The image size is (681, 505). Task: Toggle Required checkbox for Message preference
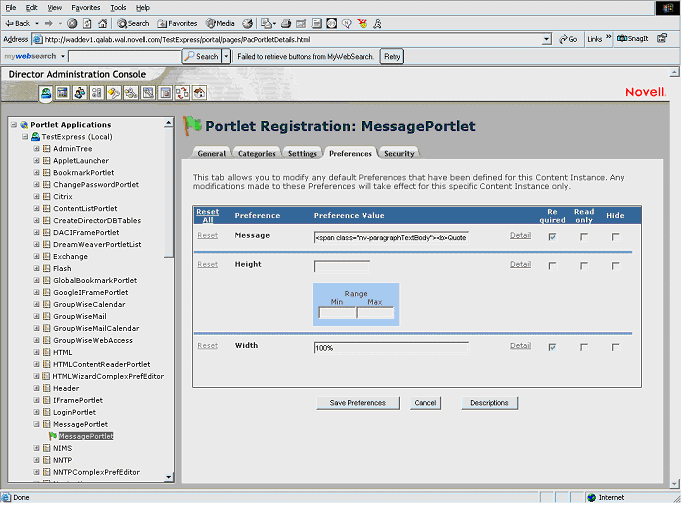(x=553, y=237)
